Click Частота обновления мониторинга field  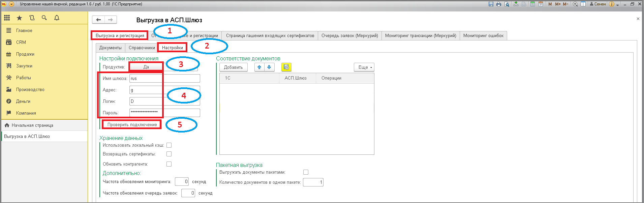tap(182, 181)
